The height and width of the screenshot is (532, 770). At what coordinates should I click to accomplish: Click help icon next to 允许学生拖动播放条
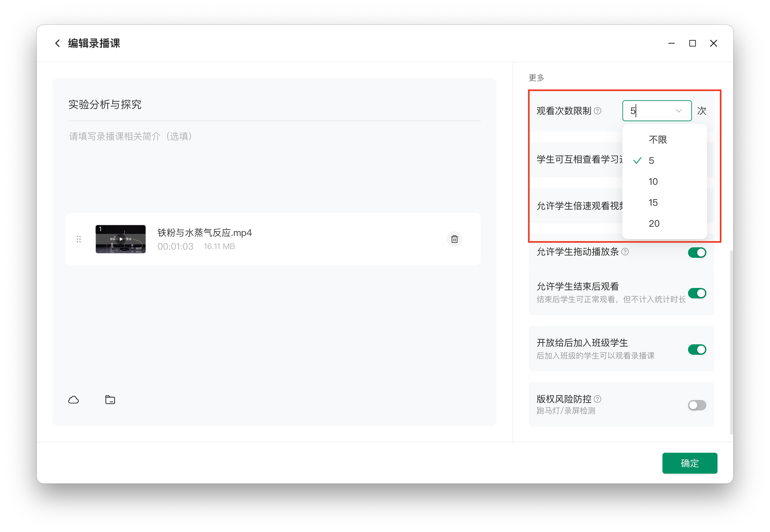(x=625, y=252)
